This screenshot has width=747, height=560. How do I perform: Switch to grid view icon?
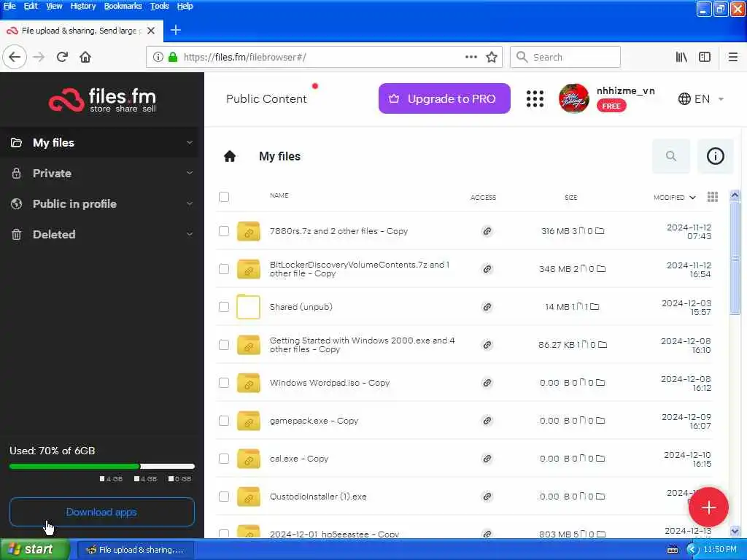[713, 197]
